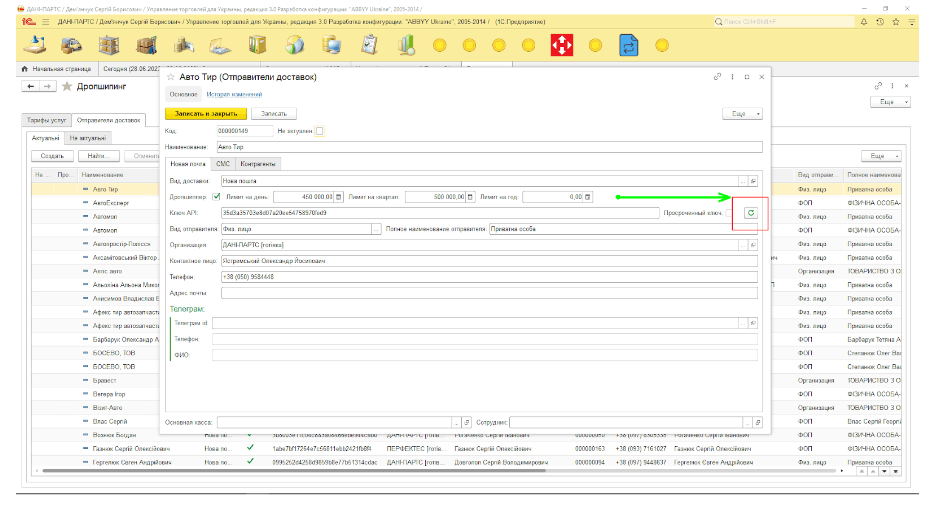The width and height of the screenshot is (932, 506).
Task: Open the red Nova Poshta toolbar icon
Action: (563, 45)
